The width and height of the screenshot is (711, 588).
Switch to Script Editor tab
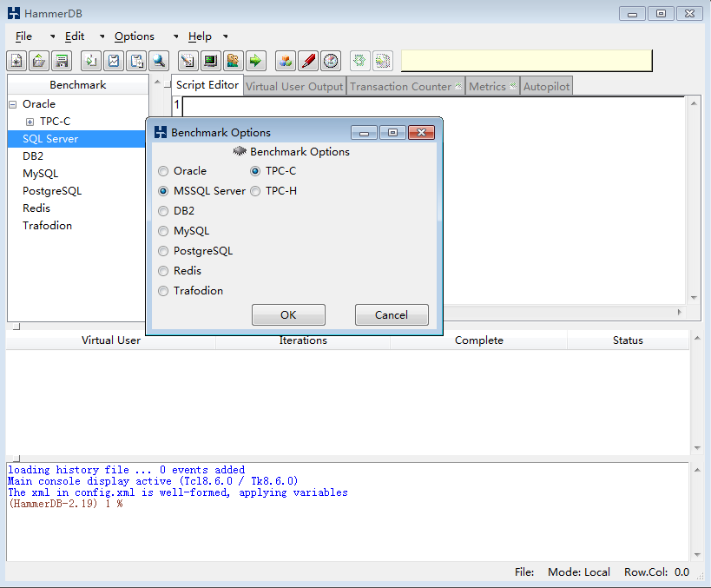[x=207, y=85]
